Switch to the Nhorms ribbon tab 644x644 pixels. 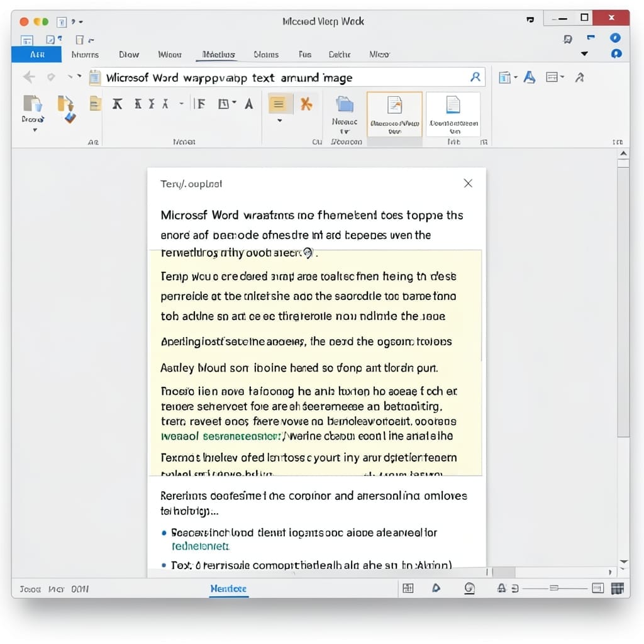[x=85, y=55]
